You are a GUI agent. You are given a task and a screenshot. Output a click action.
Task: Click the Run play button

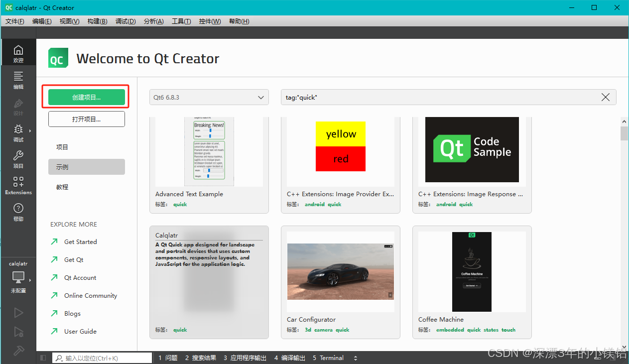[18, 313]
